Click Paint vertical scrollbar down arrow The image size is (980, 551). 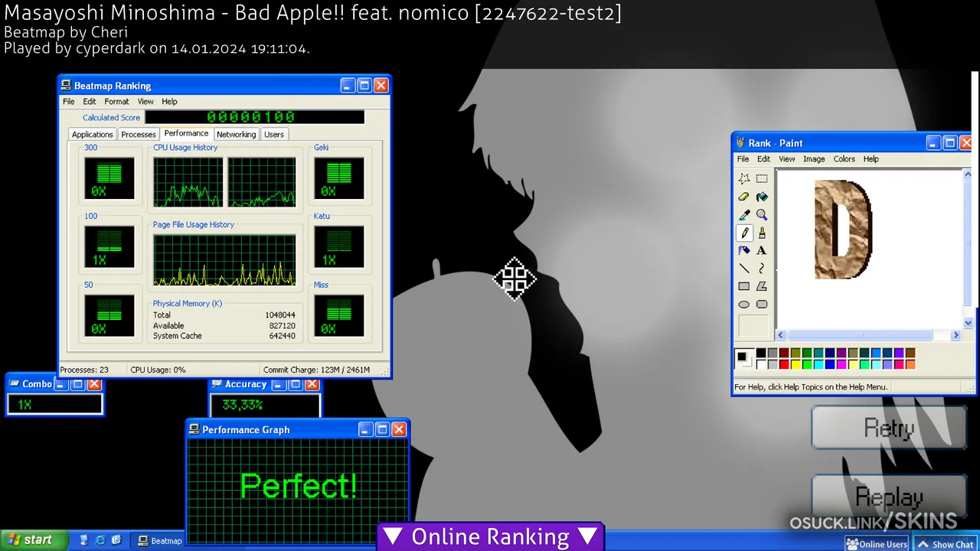point(968,323)
